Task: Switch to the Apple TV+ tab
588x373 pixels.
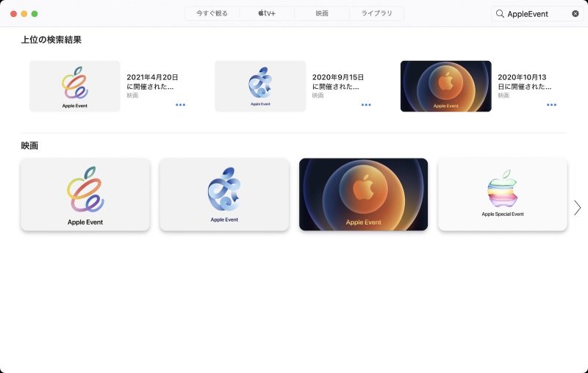Action: [x=267, y=13]
